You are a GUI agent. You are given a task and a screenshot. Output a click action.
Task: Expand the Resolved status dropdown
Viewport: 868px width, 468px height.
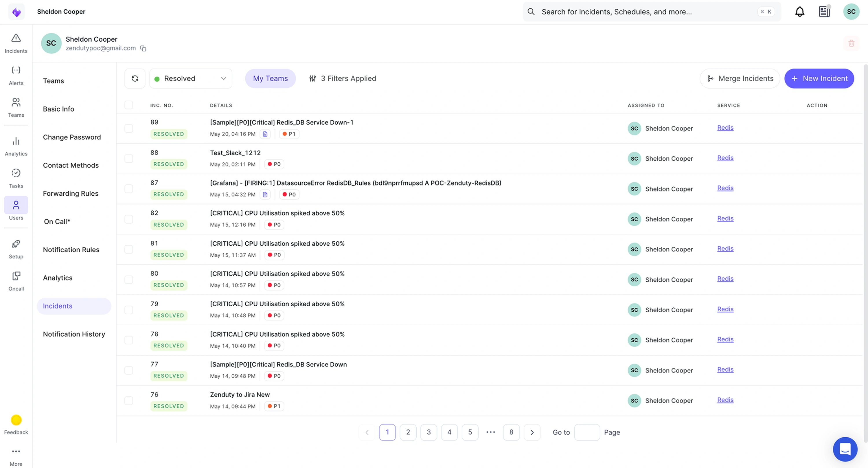coord(191,78)
